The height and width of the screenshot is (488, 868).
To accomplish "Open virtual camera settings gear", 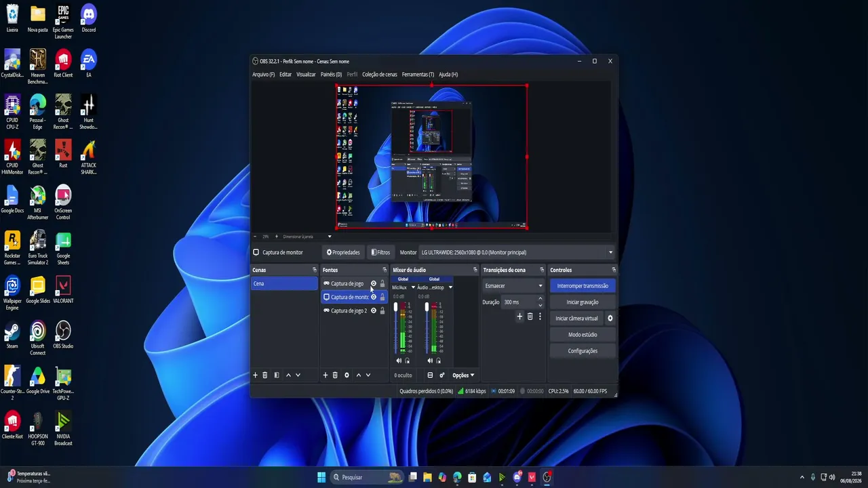I will 610,319.
